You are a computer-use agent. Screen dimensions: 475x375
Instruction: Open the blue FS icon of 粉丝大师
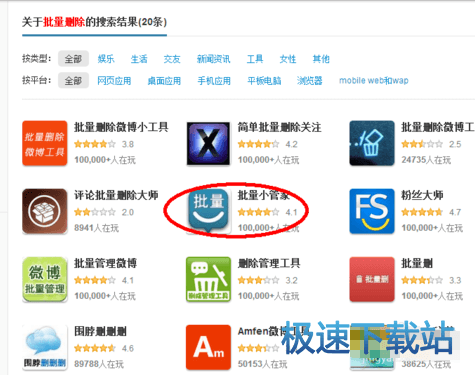pyautogui.click(x=372, y=211)
